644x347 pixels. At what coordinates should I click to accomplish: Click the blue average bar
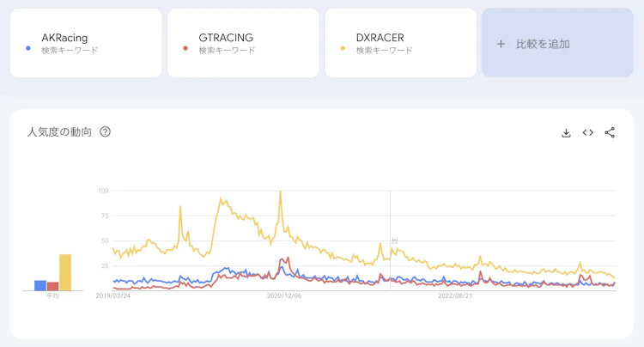40,285
